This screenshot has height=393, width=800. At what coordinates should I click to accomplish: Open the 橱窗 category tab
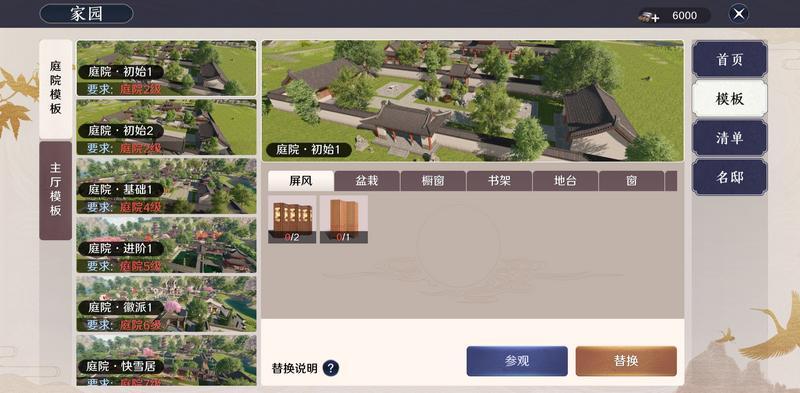point(433,181)
